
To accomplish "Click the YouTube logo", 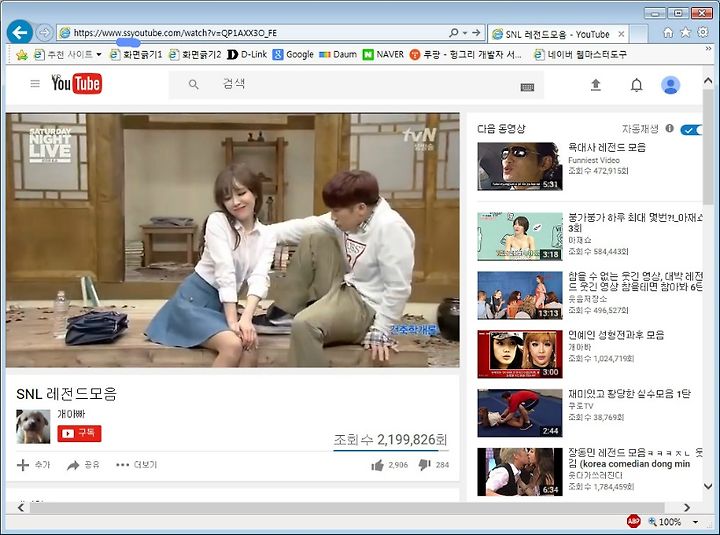I will pyautogui.click(x=76, y=83).
